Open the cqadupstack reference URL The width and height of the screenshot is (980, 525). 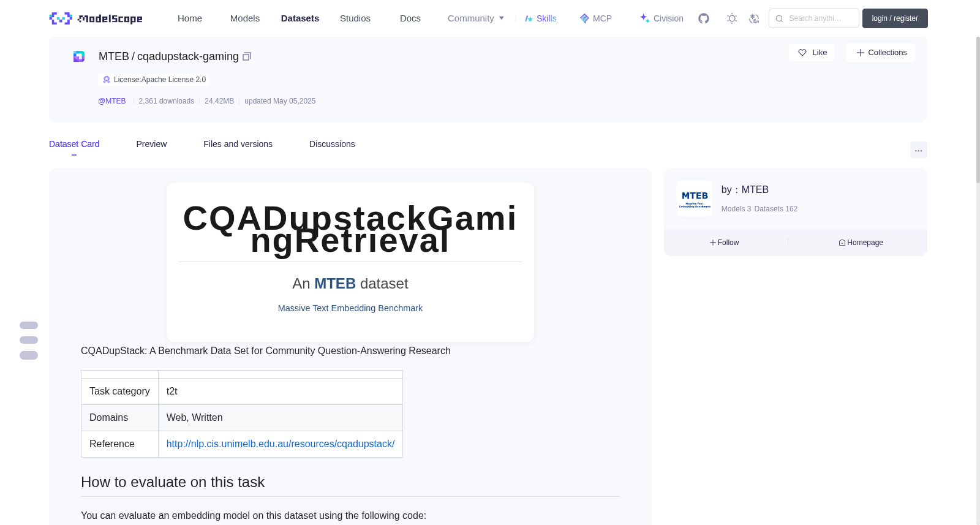coord(281,444)
